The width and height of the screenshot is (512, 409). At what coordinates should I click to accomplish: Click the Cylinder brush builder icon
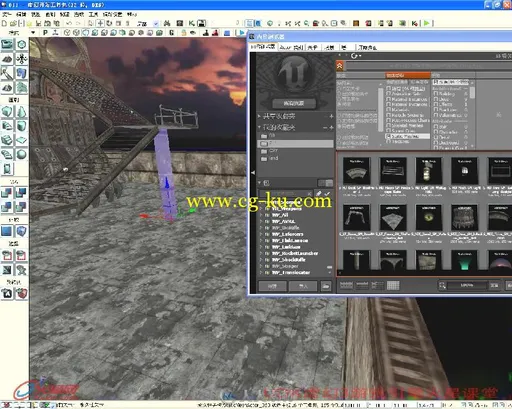point(21,126)
